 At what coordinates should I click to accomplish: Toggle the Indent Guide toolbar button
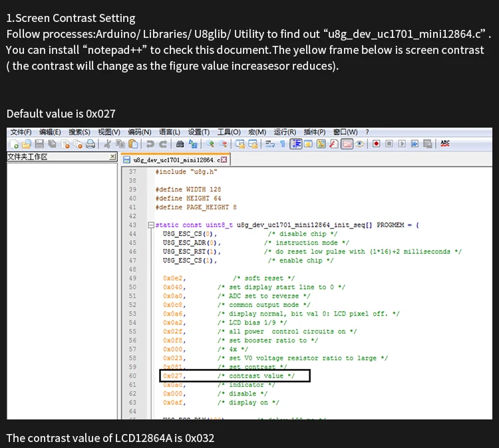[295, 144]
